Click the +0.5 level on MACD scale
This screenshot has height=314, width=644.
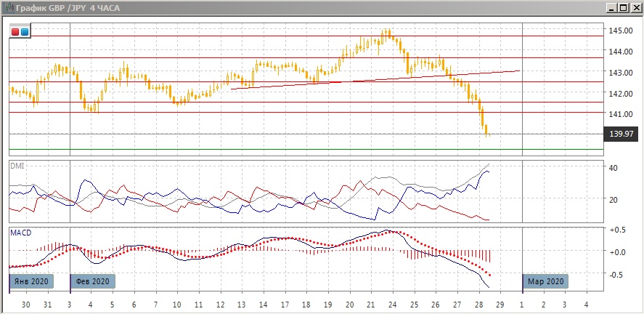[x=616, y=230]
